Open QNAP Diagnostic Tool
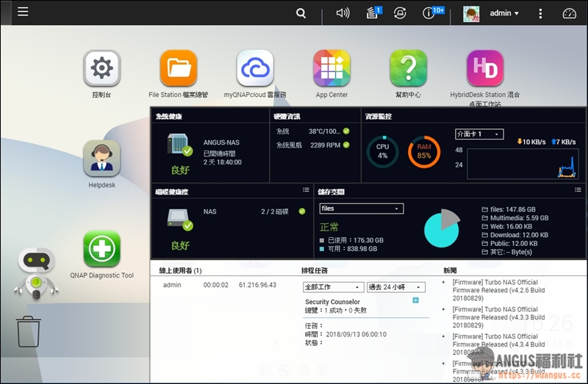This screenshot has height=384, width=588. tap(101, 250)
